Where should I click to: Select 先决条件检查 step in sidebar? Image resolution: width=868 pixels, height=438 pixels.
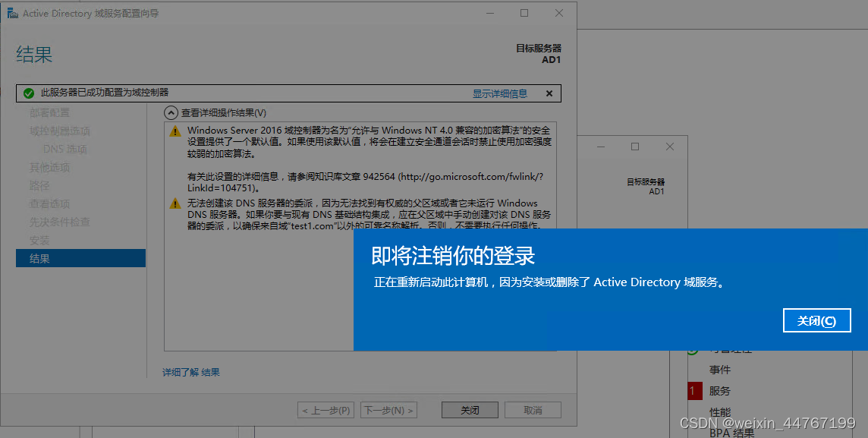59,222
